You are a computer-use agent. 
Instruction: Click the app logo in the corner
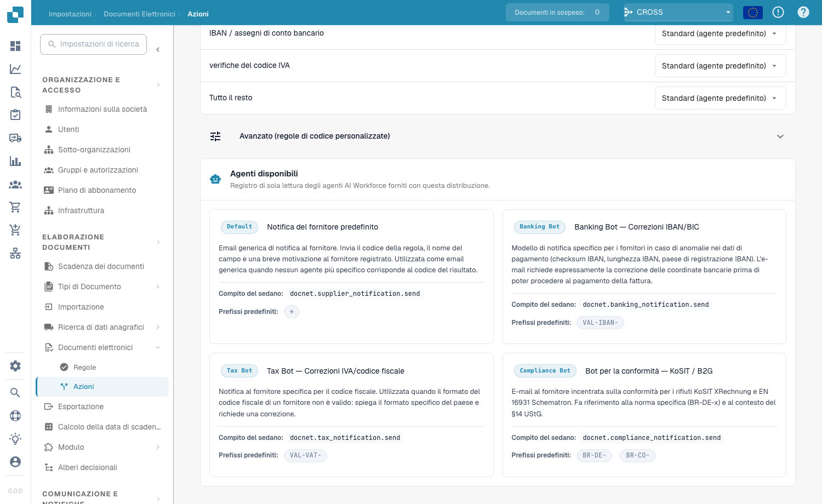pos(15,15)
